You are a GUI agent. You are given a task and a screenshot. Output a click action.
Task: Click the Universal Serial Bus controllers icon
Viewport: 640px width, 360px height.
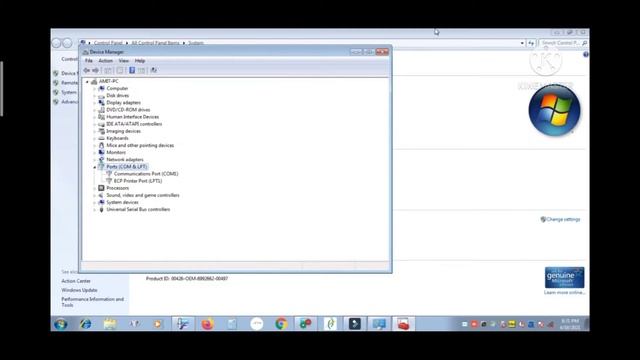102,209
